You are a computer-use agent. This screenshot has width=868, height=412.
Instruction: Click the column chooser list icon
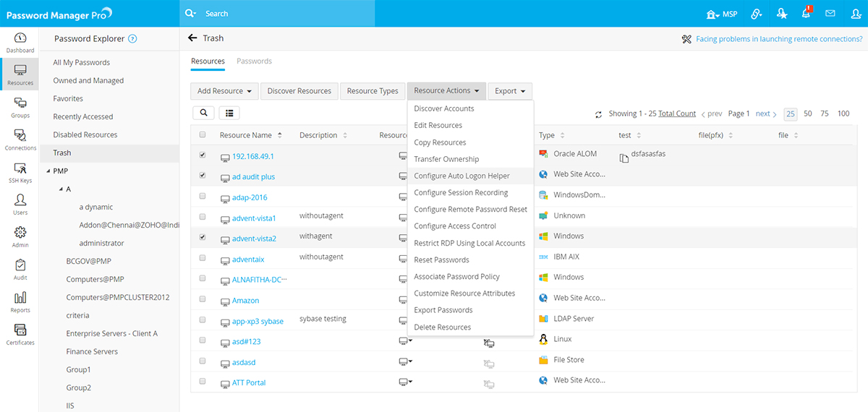click(x=229, y=113)
